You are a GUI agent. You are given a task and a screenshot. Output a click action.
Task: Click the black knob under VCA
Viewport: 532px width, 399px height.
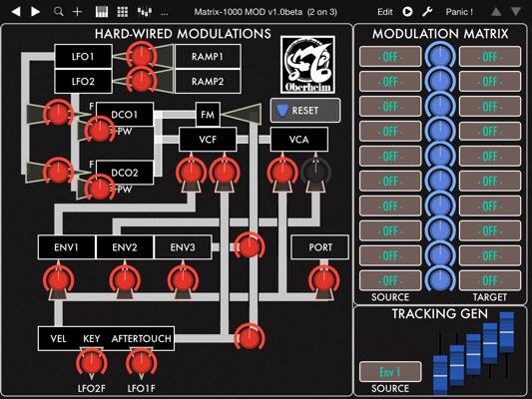pos(315,172)
